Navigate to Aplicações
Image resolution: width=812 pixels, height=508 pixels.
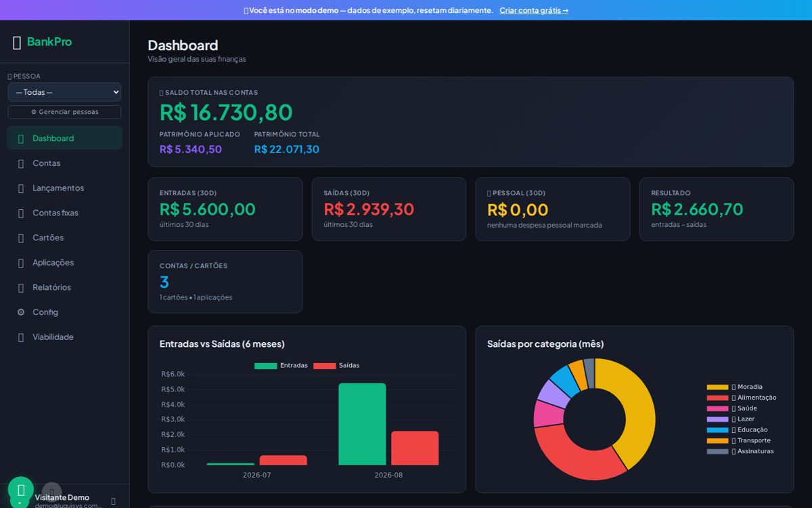(x=64, y=262)
